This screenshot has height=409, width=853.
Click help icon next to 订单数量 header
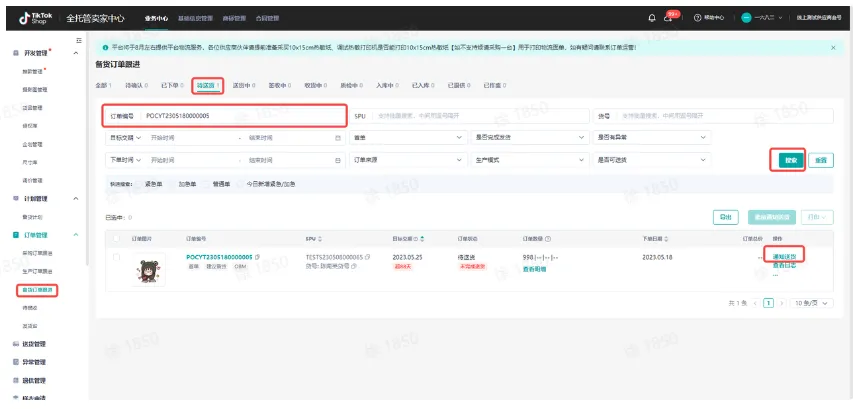(x=548, y=239)
